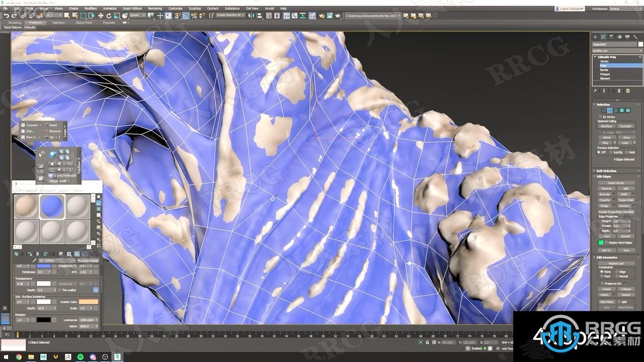
Task: Collapse the Edit Geometry rollout
Action: point(606,257)
